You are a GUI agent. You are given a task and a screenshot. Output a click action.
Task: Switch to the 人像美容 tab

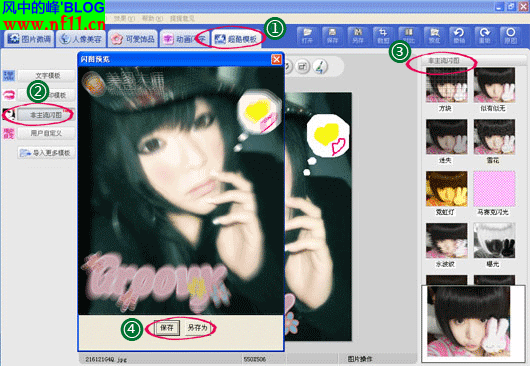click(81, 39)
